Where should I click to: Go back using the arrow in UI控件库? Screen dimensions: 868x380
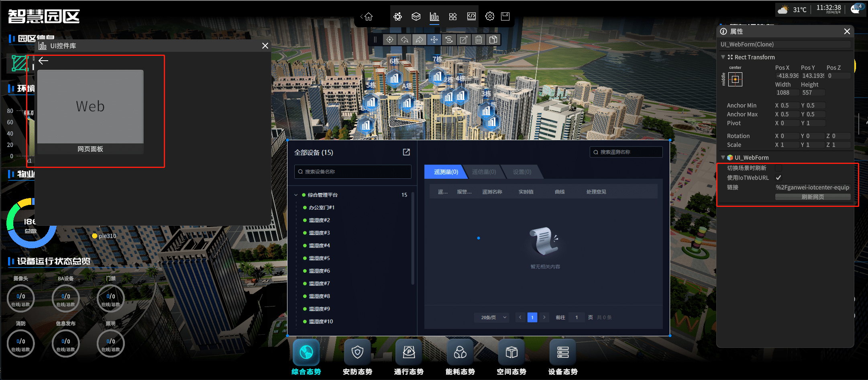coord(43,61)
